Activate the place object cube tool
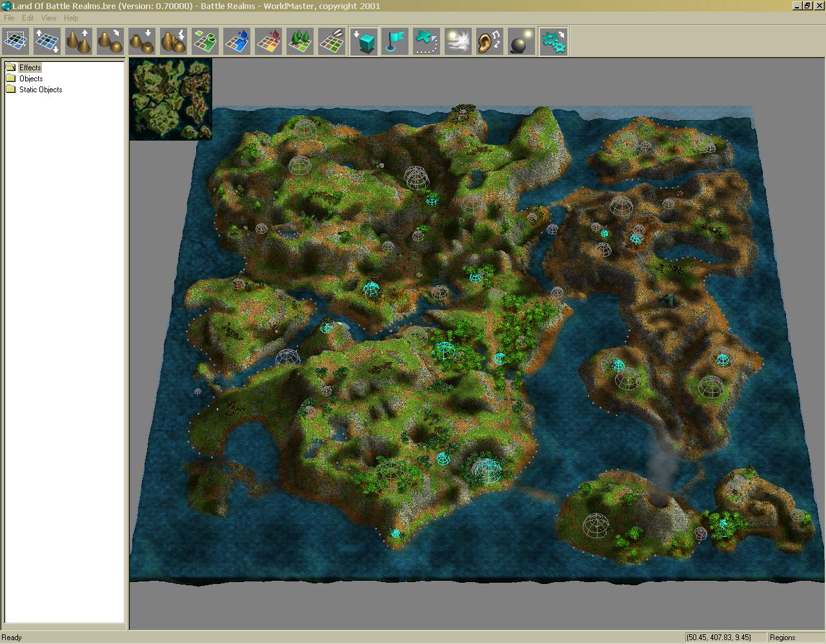Screen dimensions: 826x644 [x=364, y=41]
